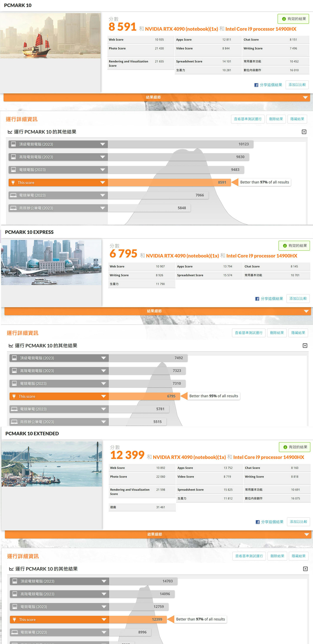Click Better than 95% of all results label
This screenshot has height=644, width=313.
(x=214, y=396)
